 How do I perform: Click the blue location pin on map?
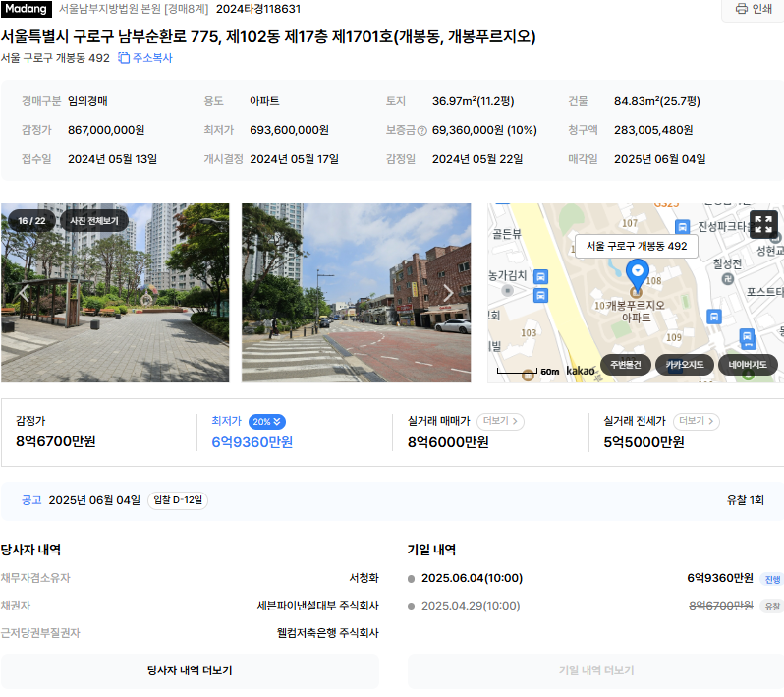pos(638,274)
